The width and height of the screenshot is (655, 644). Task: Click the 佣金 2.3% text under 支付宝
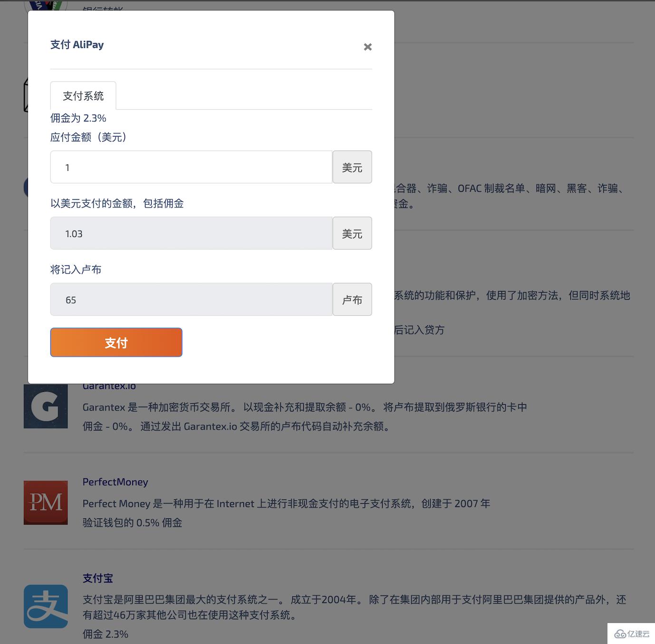pyautogui.click(x=106, y=634)
